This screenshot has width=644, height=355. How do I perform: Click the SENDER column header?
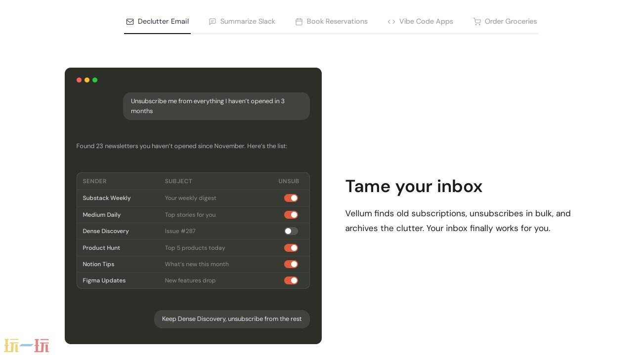point(94,181)
